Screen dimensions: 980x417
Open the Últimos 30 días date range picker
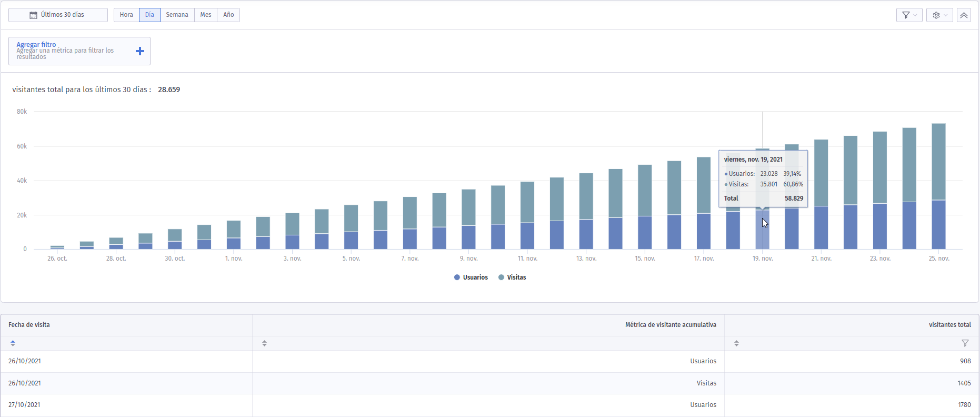58,15
